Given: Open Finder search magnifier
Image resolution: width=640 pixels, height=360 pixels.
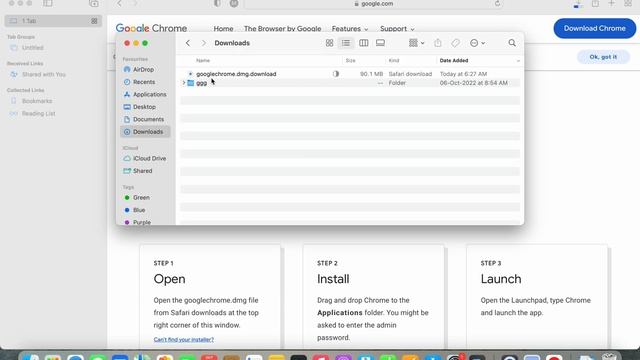Looking at the screenshot, I should tap(512, 43).
